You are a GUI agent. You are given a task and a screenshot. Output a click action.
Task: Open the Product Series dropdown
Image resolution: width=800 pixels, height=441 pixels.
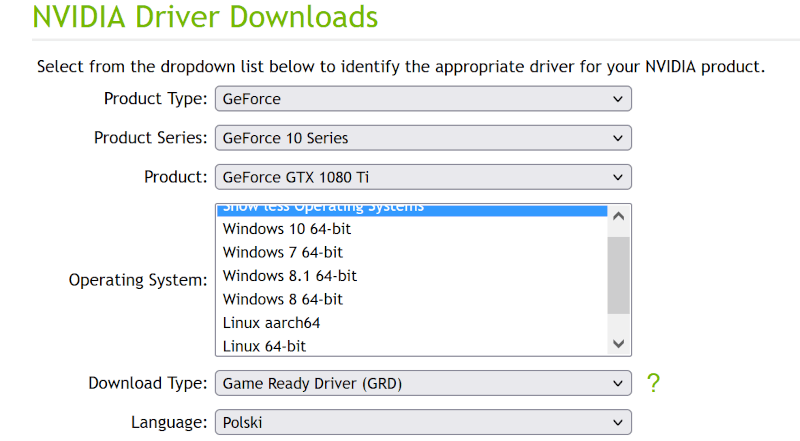click(423, 138)
